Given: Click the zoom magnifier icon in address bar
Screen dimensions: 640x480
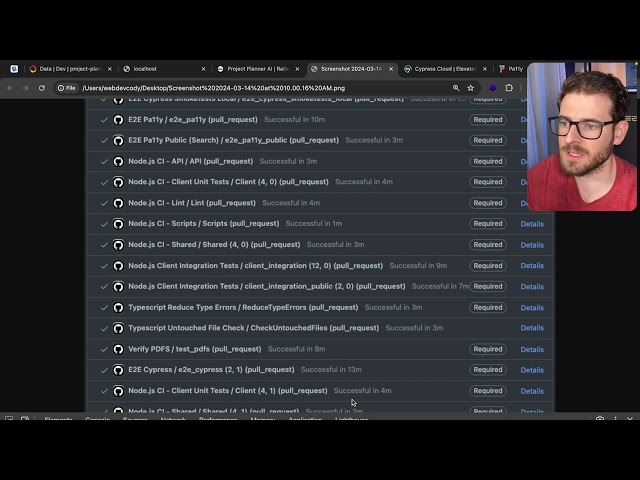Looking at the screenshot, I should pyautogui.click(x=457, y=88).
